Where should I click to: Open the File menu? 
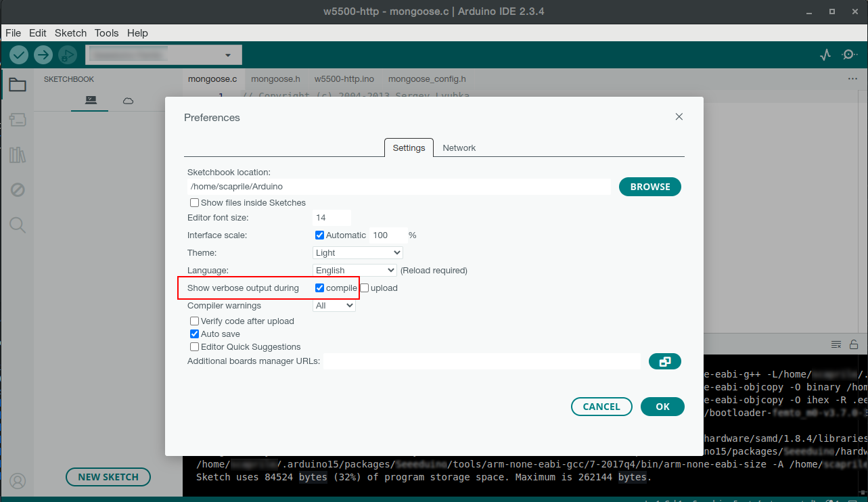coord(14,32)
